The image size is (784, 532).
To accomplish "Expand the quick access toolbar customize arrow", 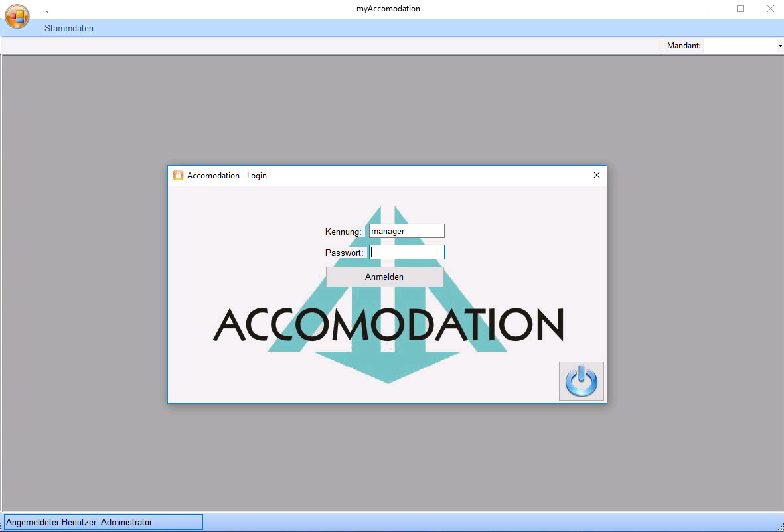I will pyautogui.click(x=47, y=11).
